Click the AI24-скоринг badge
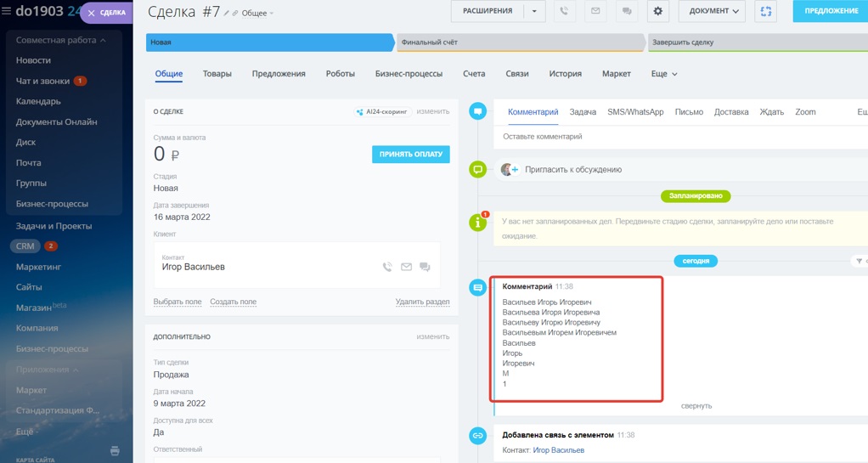This screenshot has height=463, width=868. (383, 112)
